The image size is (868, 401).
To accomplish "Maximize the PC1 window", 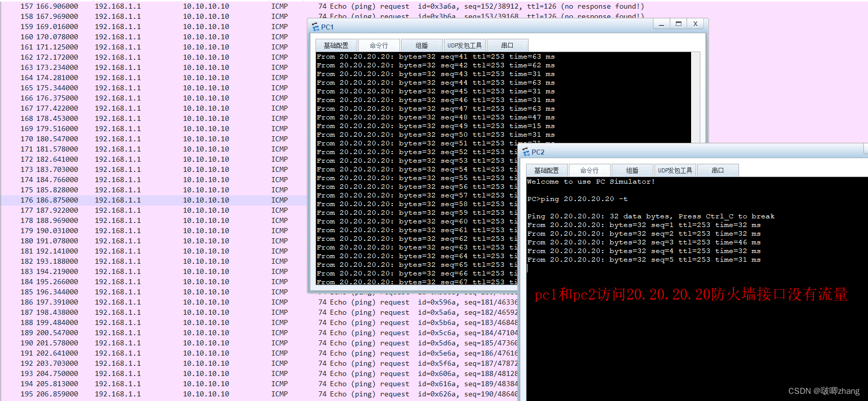I will pyautogui.click(x=678, y=24).
